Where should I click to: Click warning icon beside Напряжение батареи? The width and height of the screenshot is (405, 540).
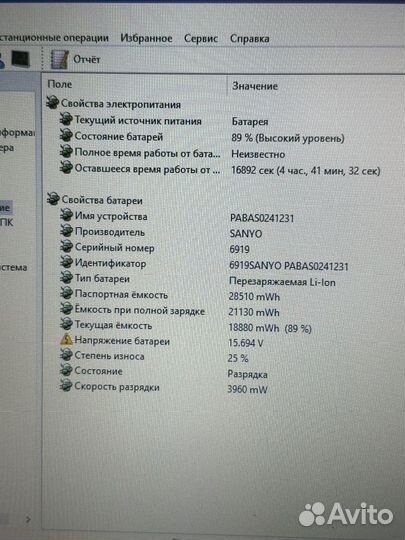pyautogui.click(x=66, y=340)
